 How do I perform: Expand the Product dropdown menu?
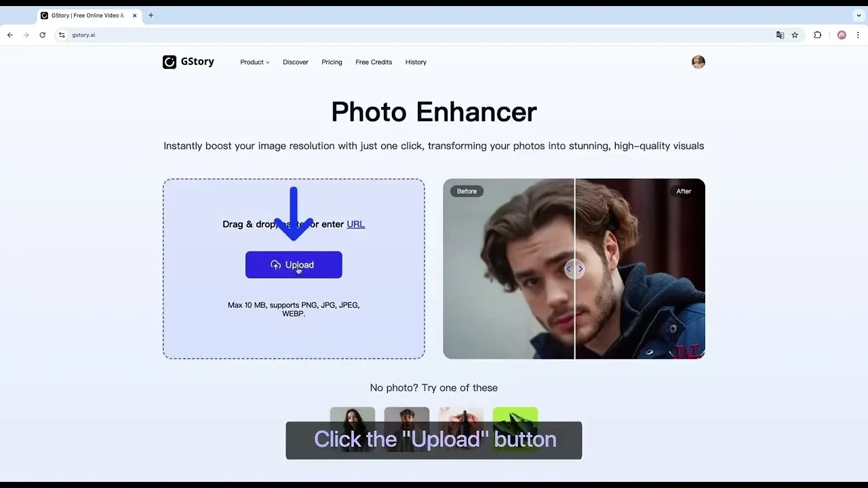(x=254, y=62)
